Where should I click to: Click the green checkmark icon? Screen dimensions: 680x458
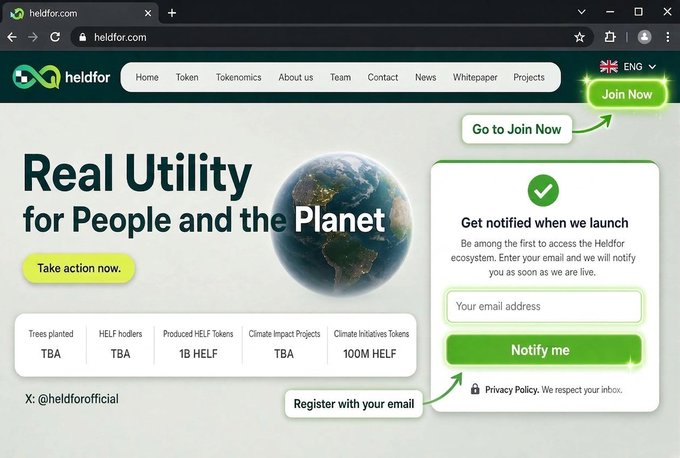(543, 190)
